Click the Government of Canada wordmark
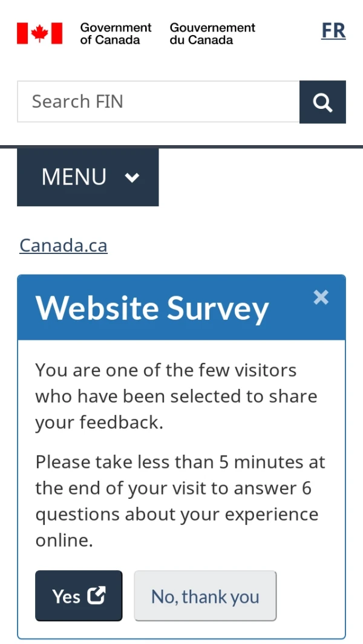 [x=116, y=34]
